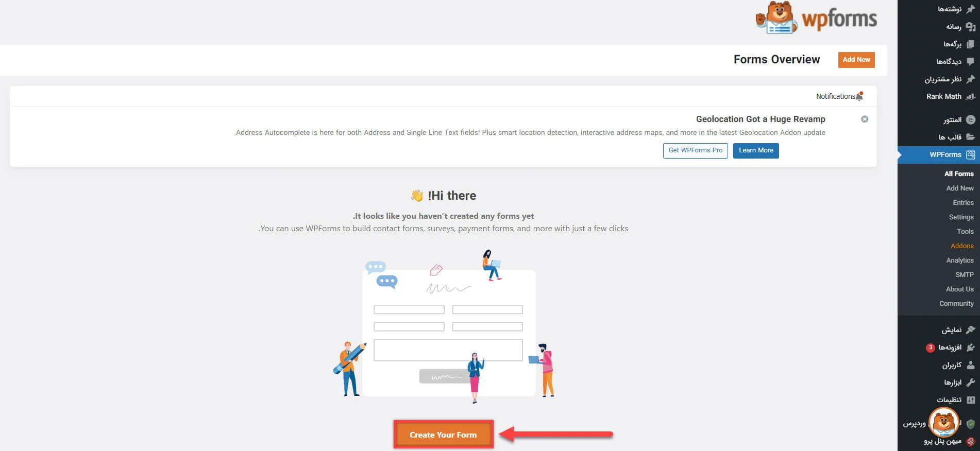Click the red 3 badge on افزونه‌ها
980x451 pixels.
pos(930,348)
